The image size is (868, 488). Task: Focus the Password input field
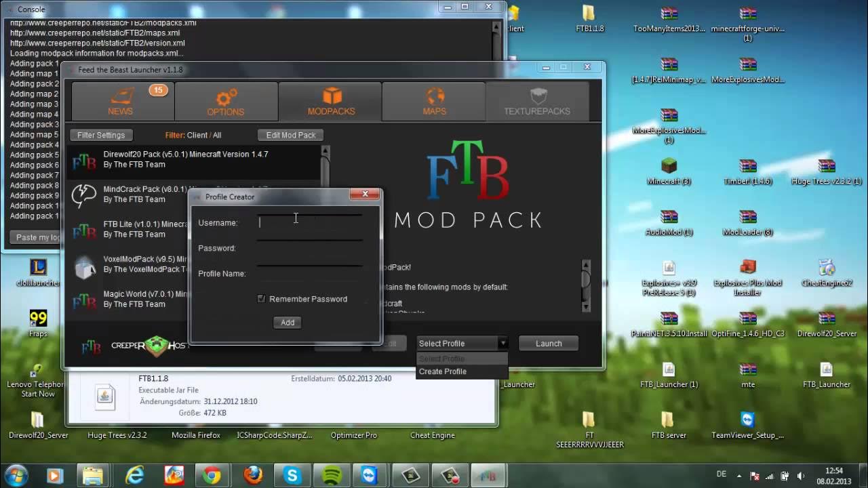click(x=310, y=248)
